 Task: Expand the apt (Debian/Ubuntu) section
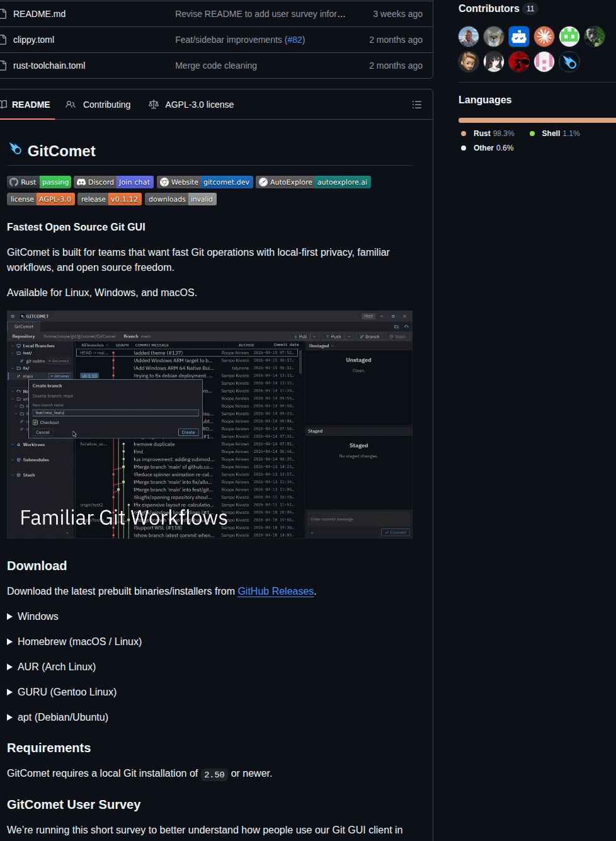tap(58, 717)
